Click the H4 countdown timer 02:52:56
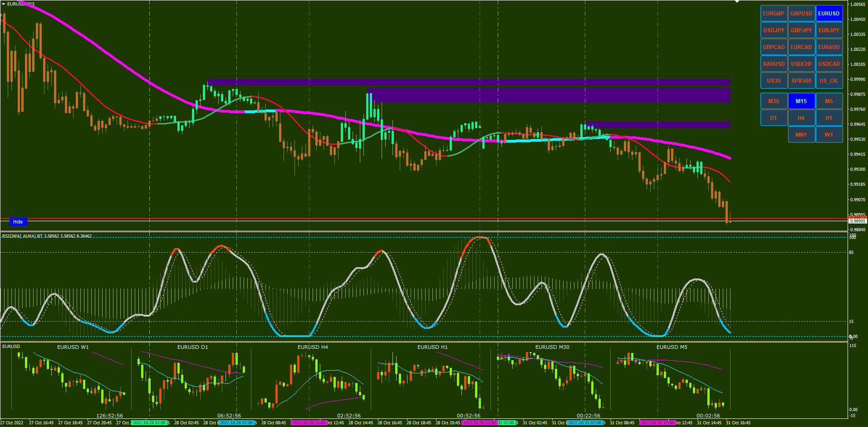The image size is (868, 427). (x=349, y=416)
